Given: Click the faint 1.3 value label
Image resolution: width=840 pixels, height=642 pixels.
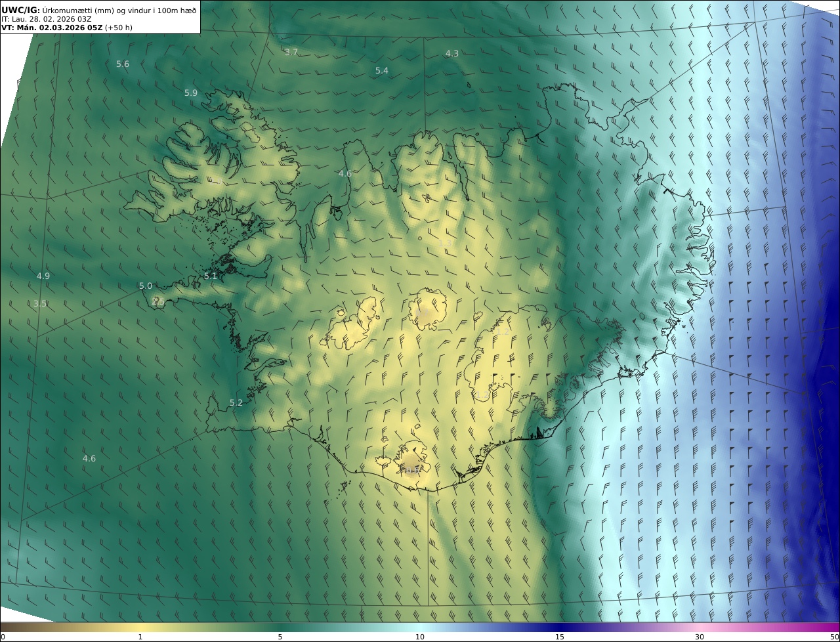Looking at the screenshot, I should [x=445, y=243].
